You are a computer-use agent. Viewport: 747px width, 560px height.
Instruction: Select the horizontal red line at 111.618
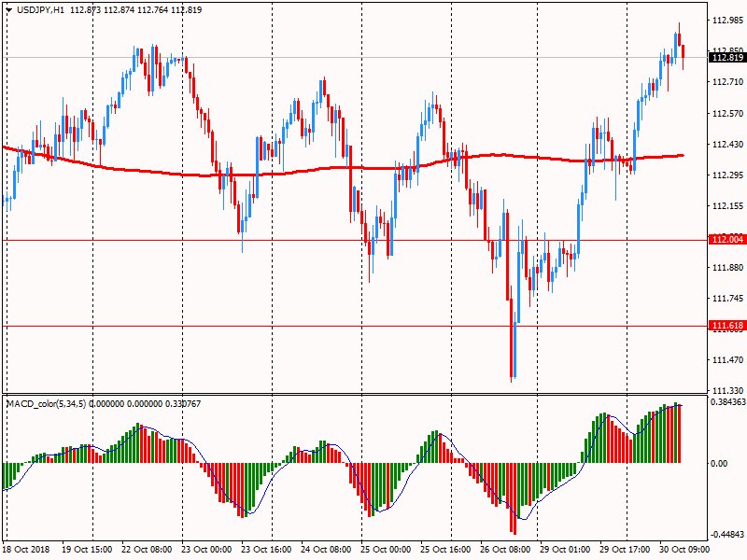(x=355, y=326)
